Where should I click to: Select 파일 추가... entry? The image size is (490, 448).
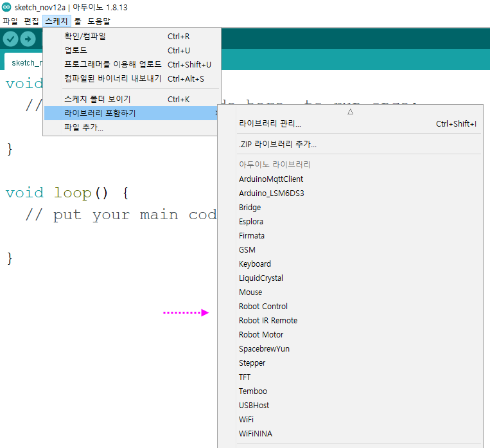[x=132, y=127]
